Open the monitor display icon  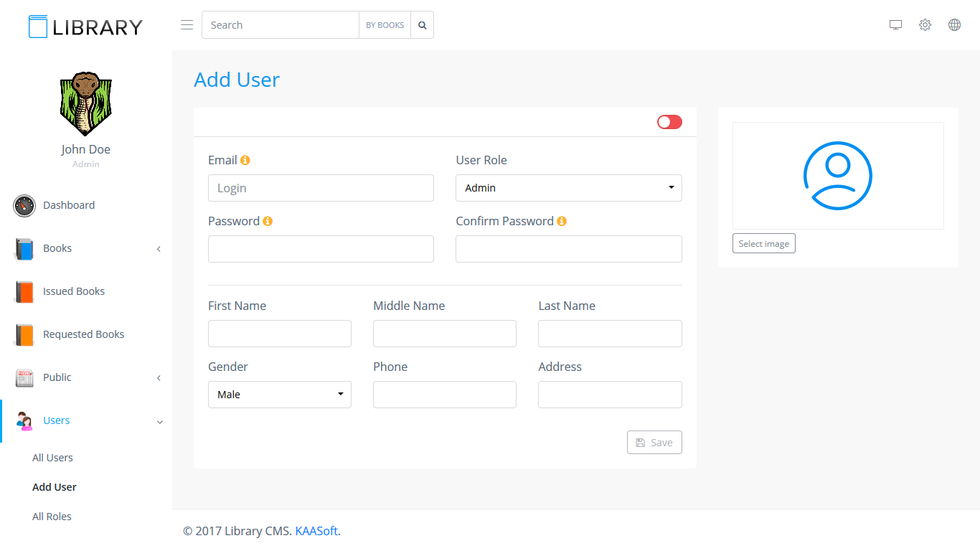895,25
